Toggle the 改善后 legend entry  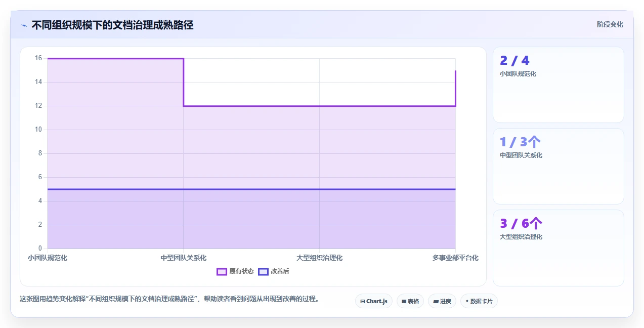(274, 271)
